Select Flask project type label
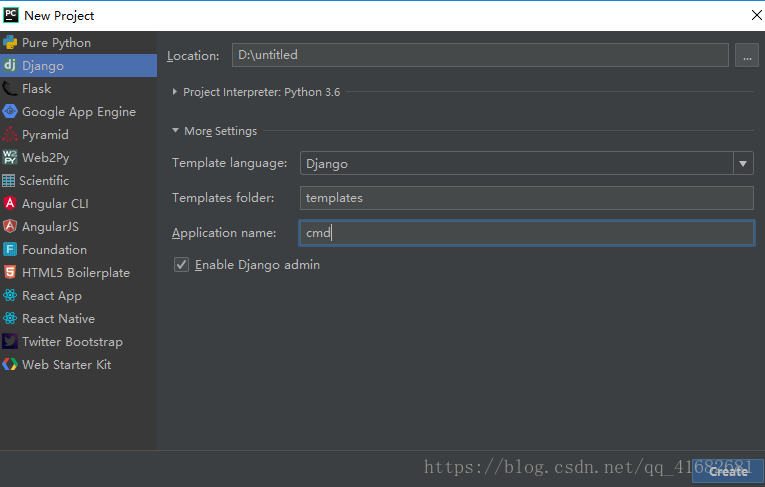Image resolution: width=765 pixels, height=487 pixels. [37, 88]
